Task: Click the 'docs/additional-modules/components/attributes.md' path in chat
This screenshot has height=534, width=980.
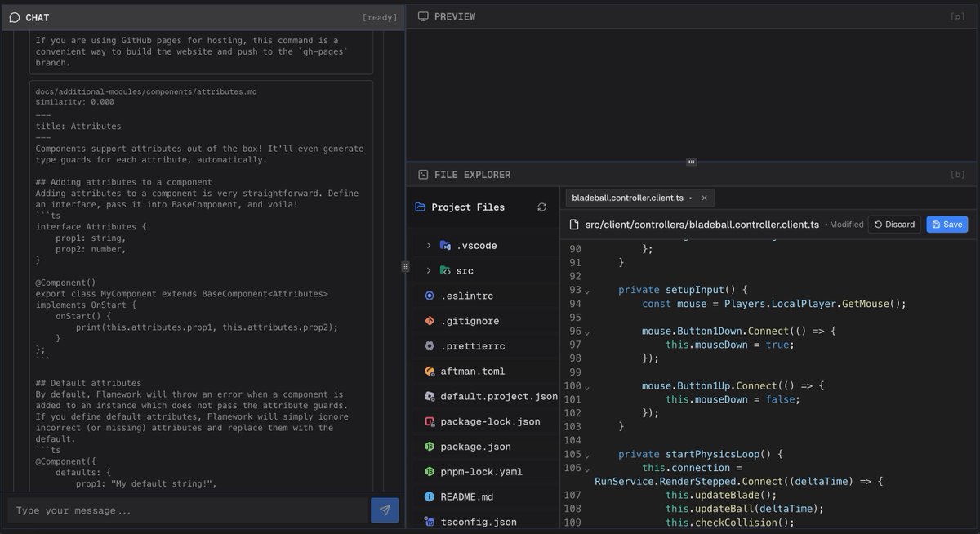Action: tap(146, 92)
